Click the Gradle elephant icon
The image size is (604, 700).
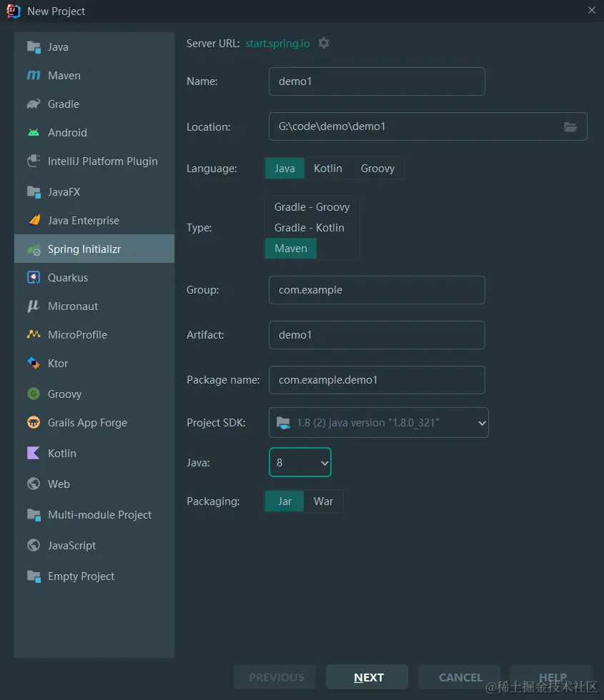(33, 104)
